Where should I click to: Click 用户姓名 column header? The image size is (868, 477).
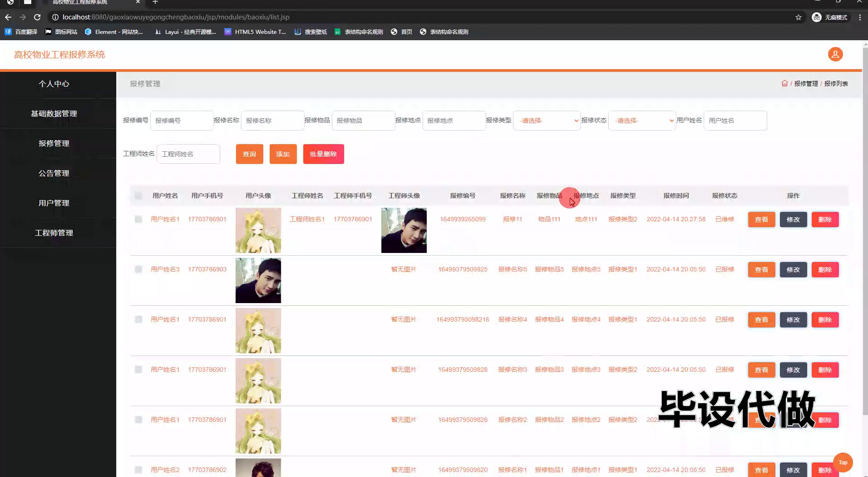click(165, 196)
